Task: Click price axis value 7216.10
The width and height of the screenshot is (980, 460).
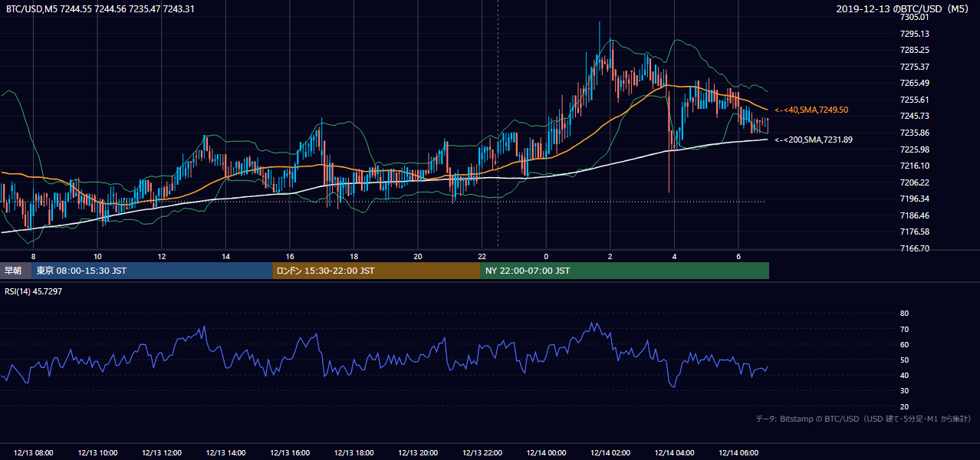Action: (914, 166)
